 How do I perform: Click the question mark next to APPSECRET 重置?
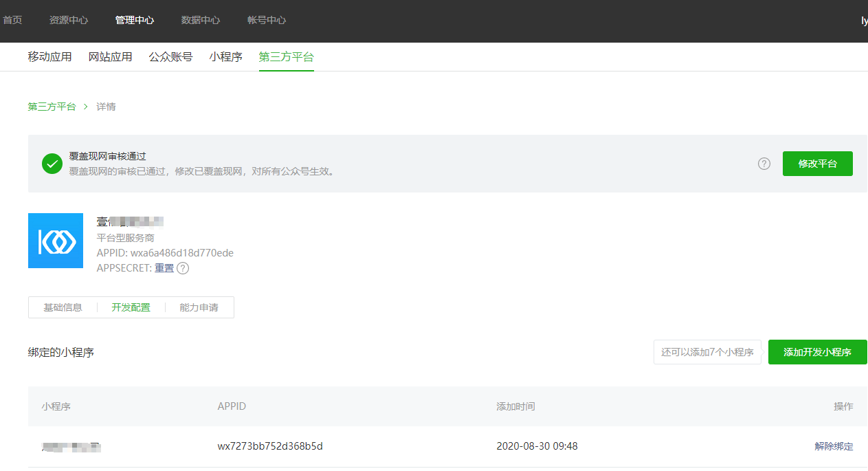click(183, 268)
